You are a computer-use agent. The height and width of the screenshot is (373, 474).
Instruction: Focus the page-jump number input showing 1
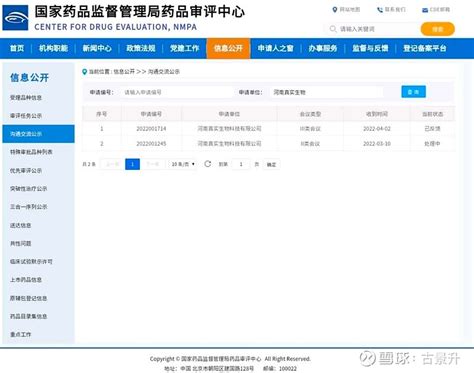[241, 164]
